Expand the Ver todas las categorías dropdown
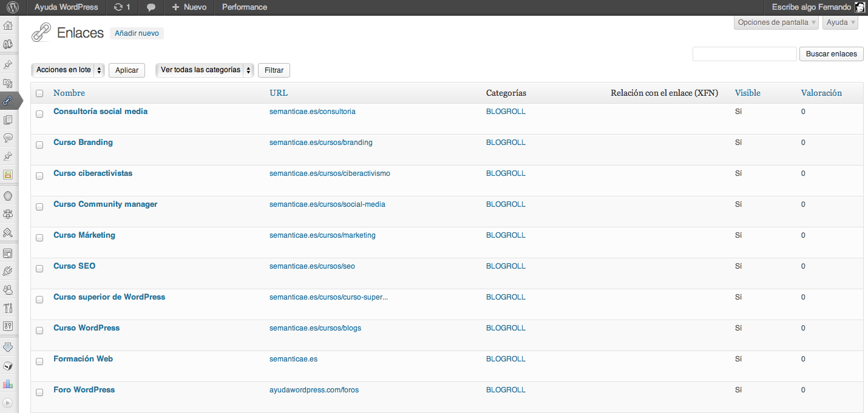This screenshot has height=413, width=868. point(205,70)
